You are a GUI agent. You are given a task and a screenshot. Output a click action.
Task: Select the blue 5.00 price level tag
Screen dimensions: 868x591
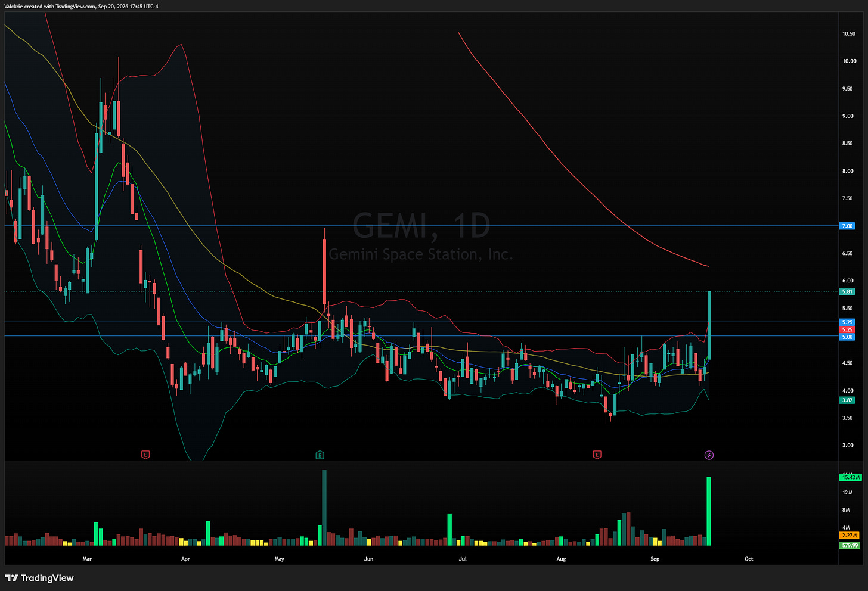coord(847,337)
